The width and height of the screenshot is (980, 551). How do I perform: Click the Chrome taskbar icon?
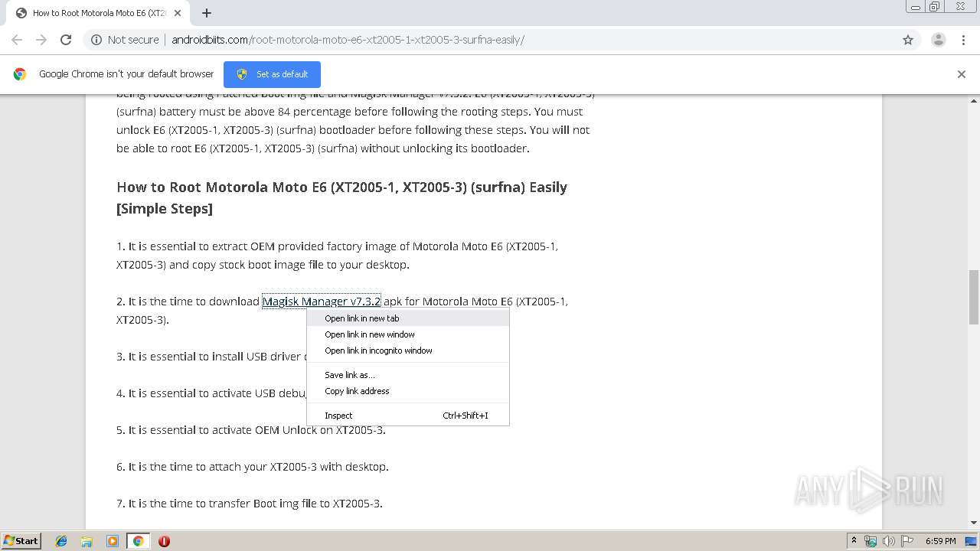138,541
